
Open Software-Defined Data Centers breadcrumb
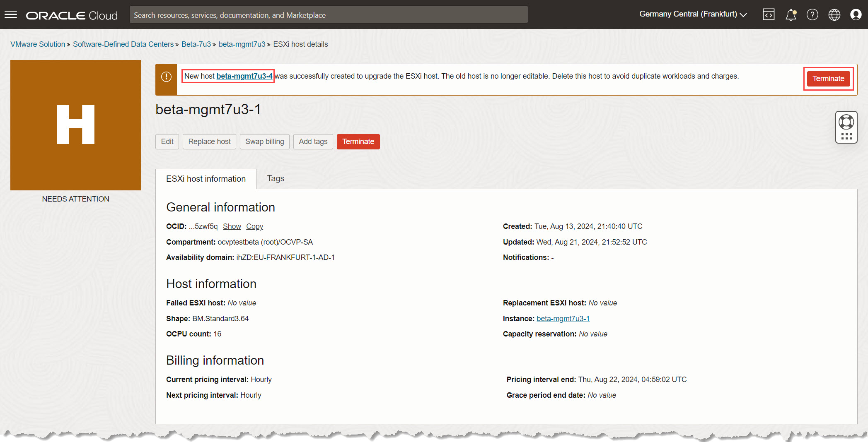[123, 44]
